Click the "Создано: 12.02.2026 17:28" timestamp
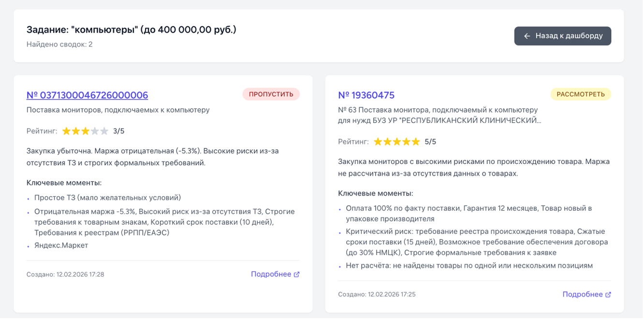The height and width of the screenshot is (319, 644). pyautogui.click(x=65, y=275)
